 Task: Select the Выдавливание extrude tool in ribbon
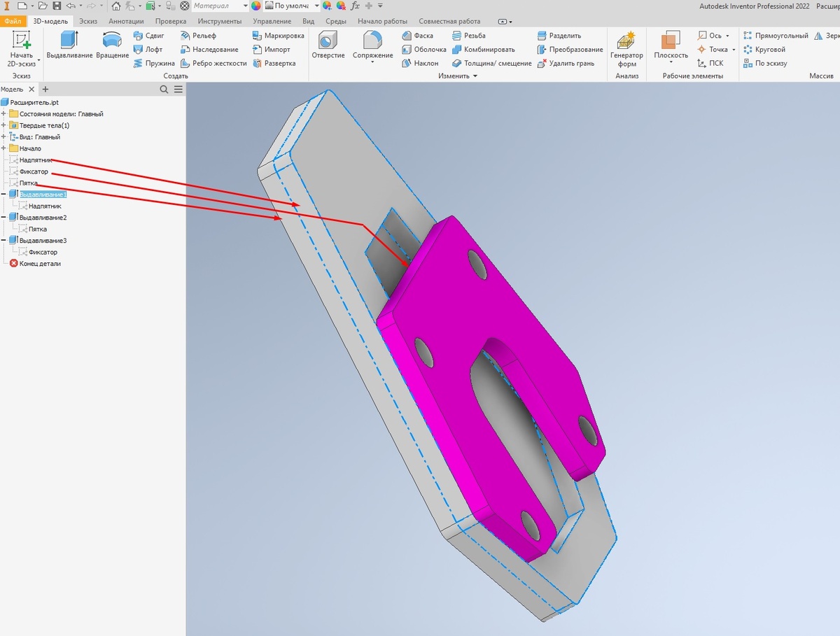[69, 45]
